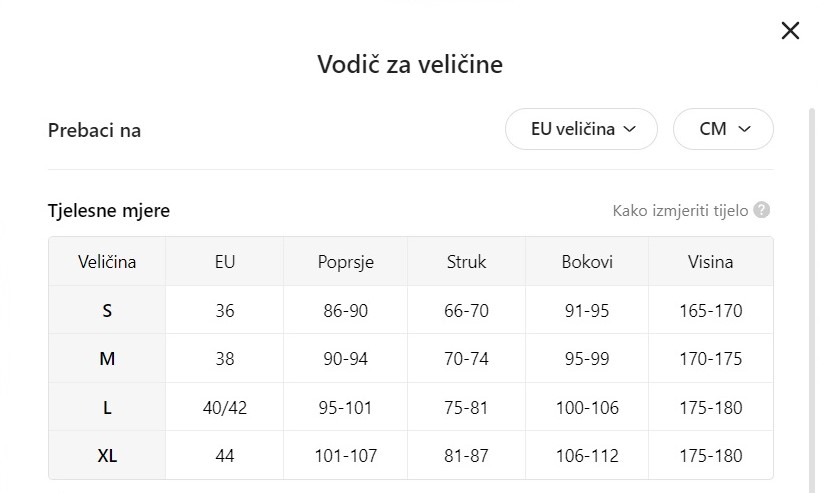
Task: Select the Poprsje column header
Action: click(346, 262)
